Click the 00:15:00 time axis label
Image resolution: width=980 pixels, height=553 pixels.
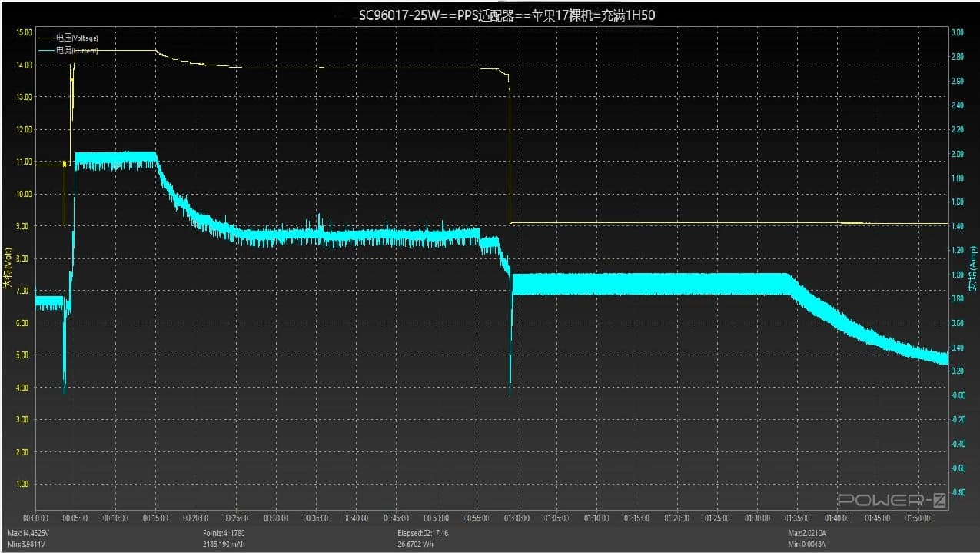[x=156, y=518]
